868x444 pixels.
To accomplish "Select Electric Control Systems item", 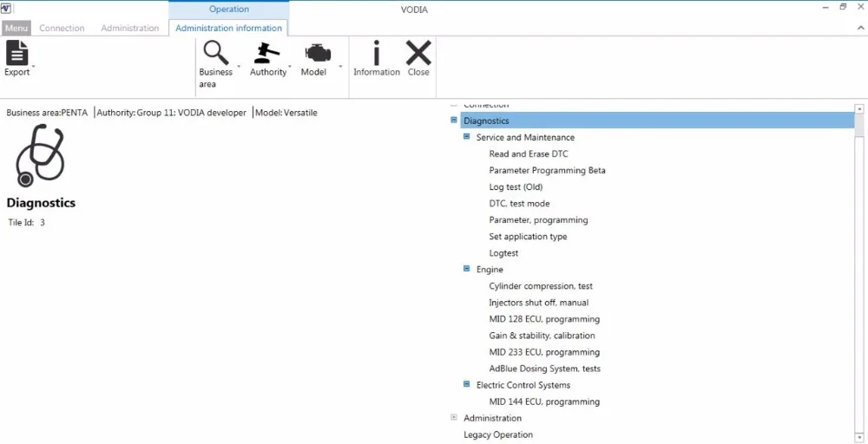I will click(x=523, y=385).
